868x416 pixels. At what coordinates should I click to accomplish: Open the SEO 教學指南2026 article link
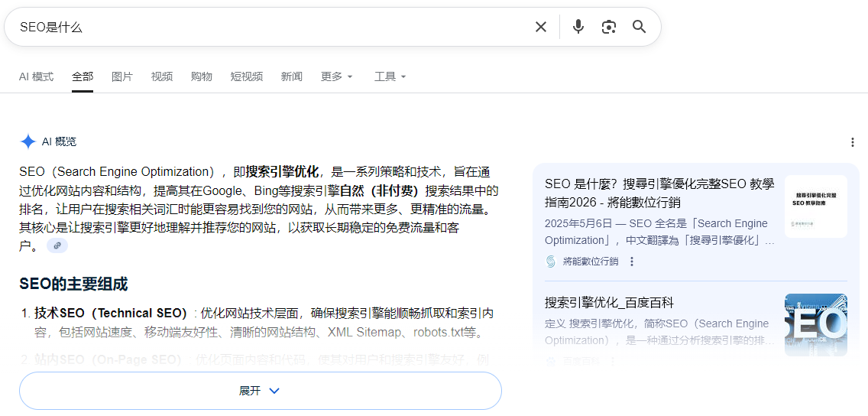pos(659,193)
